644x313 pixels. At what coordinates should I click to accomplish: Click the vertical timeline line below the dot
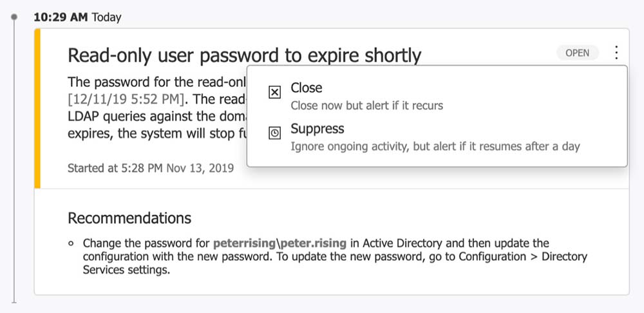pos(14,161)
